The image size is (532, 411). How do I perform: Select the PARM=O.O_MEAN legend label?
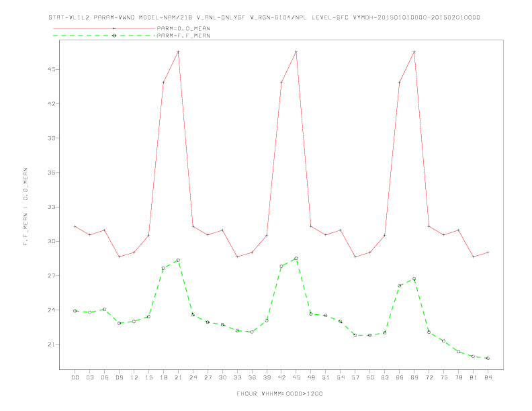[x=183, y=28]
